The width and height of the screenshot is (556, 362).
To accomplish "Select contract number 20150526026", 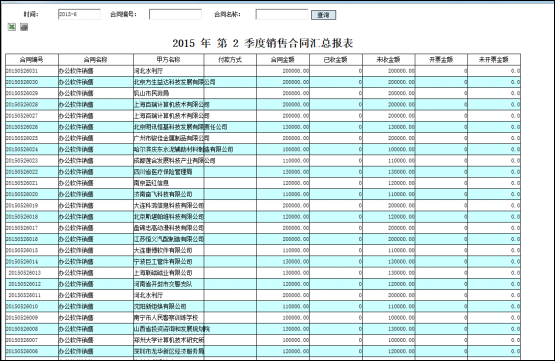I will pos(22,127).
